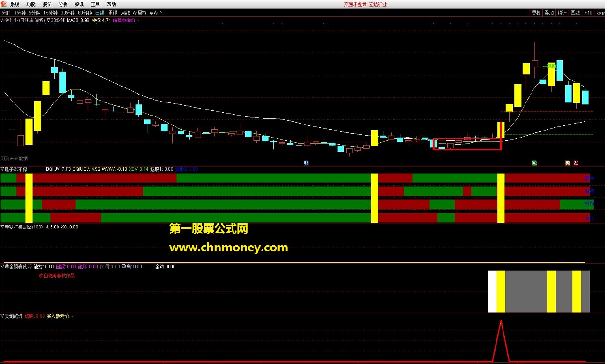Switch to the 5分钟 period

pyautogui.click(x=34, y=13)
